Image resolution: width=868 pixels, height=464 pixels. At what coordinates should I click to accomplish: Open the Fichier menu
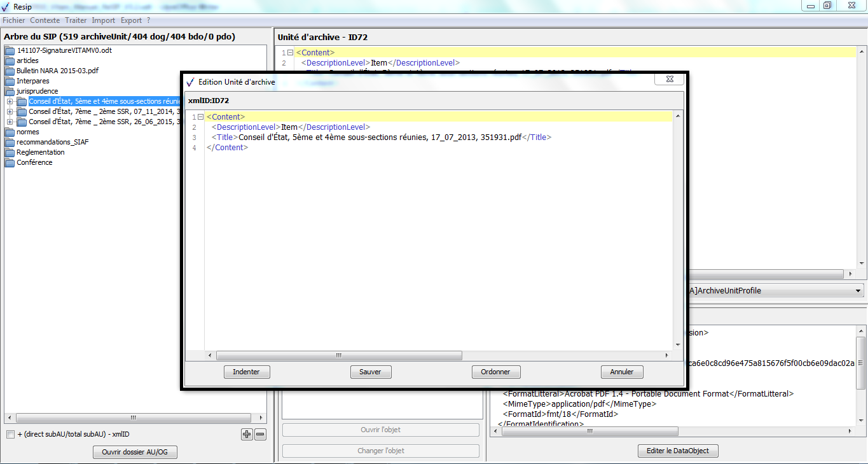[14, 20]
